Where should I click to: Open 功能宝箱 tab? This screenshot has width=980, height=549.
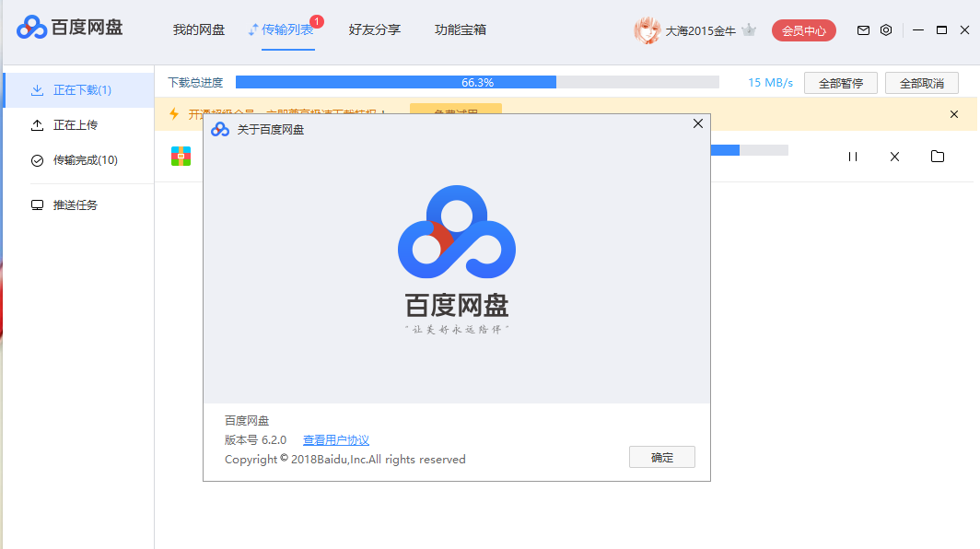(460, 29)
